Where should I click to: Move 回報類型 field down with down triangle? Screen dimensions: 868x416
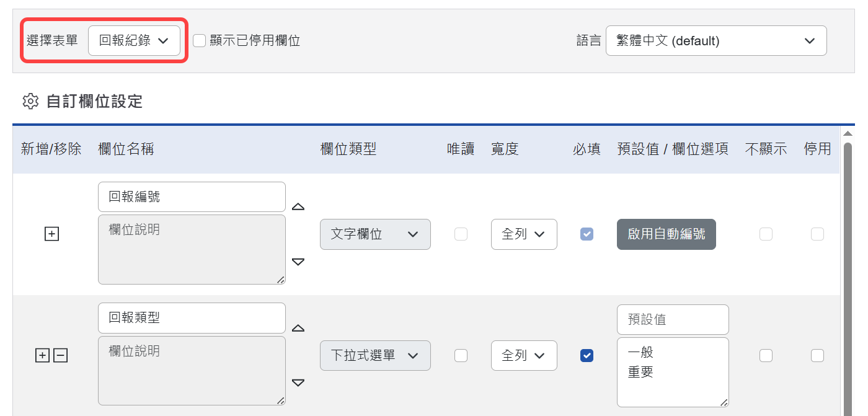click(298, 383)
